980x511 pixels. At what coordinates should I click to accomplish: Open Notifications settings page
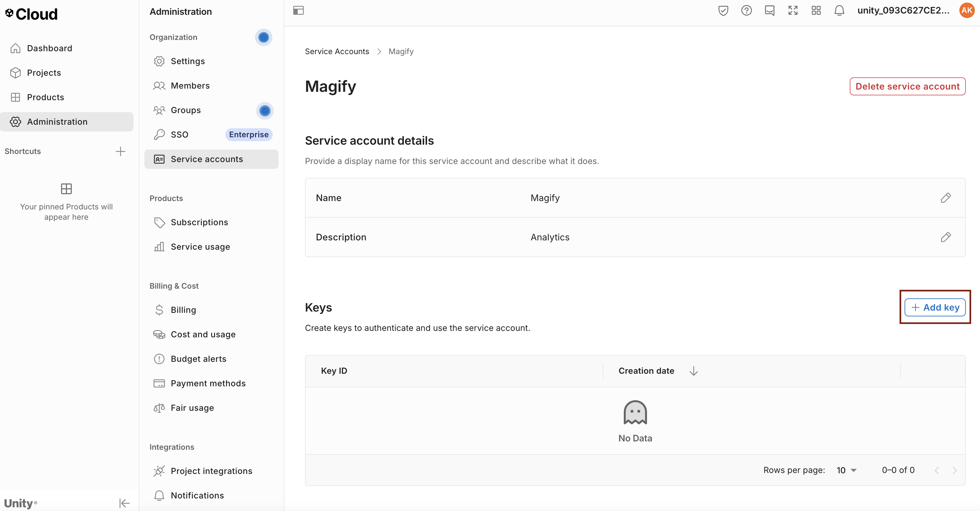[x=211, y=496]
